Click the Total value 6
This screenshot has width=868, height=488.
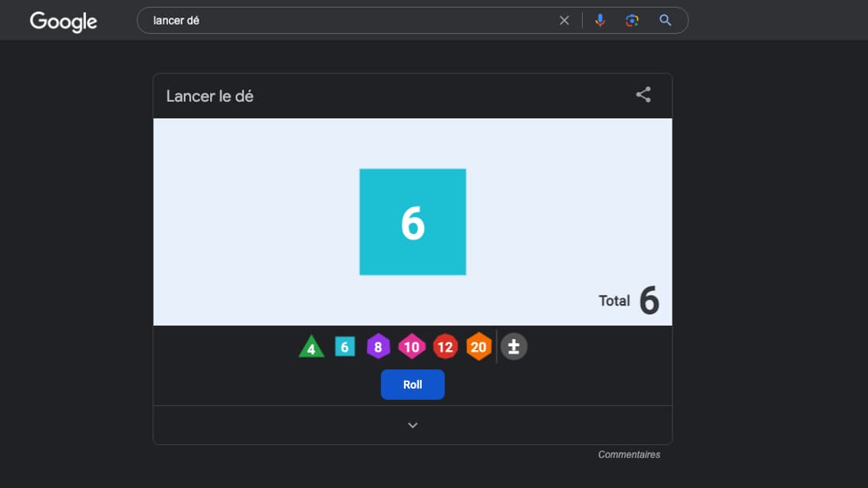649,300
